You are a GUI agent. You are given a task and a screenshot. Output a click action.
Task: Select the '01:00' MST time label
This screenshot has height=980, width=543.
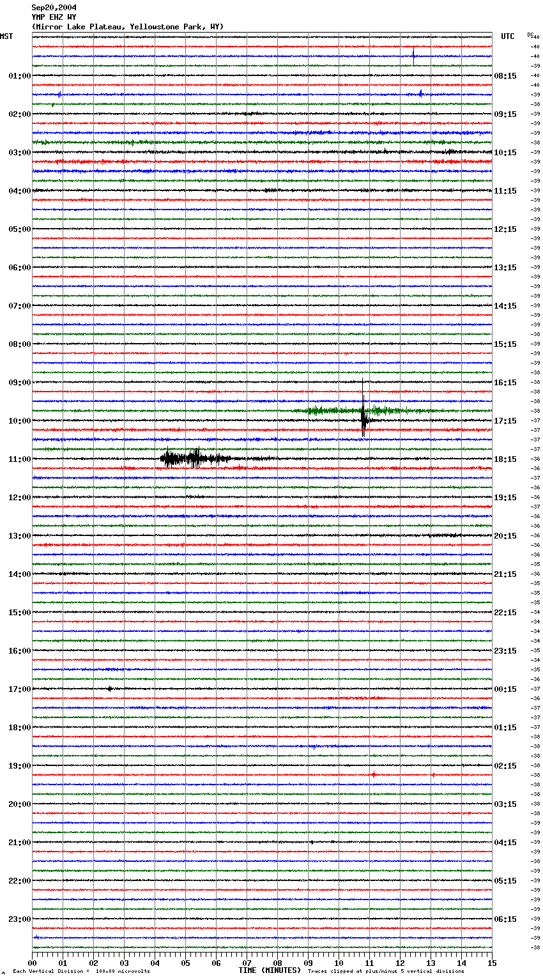point(20,76)
